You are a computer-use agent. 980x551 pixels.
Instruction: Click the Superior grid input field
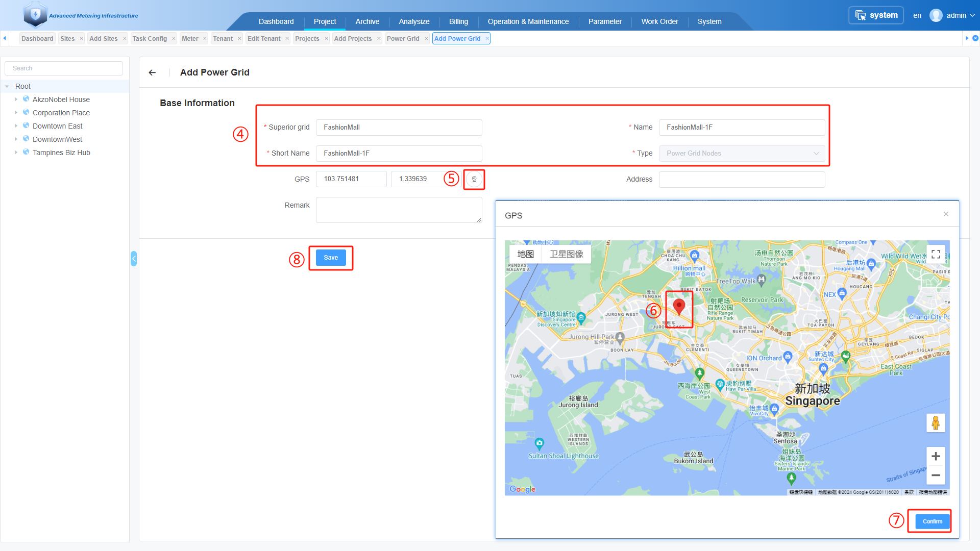click(399, 128)
